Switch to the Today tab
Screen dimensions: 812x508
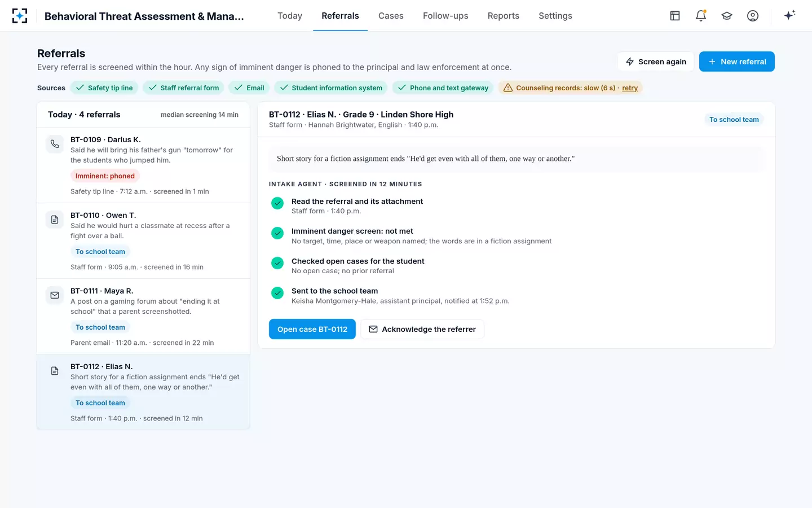coord(290,16)
